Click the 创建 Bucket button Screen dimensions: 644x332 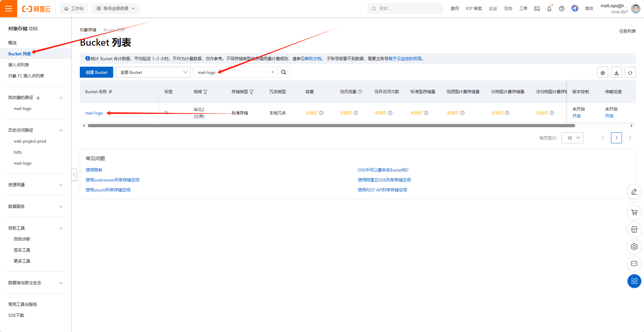[96, 72]
